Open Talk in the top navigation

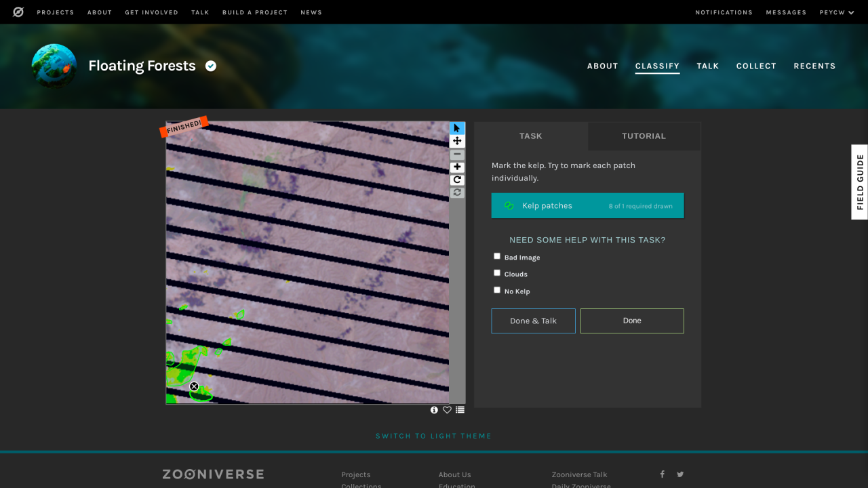point(200,12)
